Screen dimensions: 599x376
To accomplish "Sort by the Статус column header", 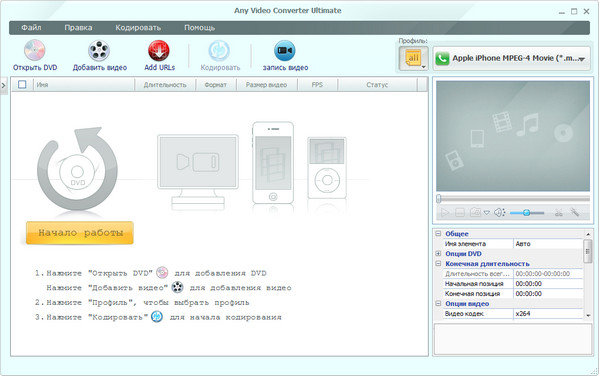I will (377, 85).
